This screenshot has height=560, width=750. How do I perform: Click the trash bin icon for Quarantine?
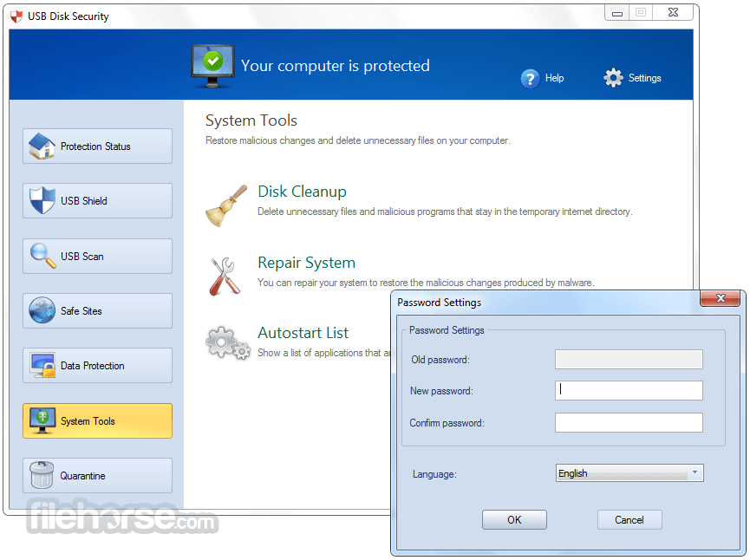point(42,475)
